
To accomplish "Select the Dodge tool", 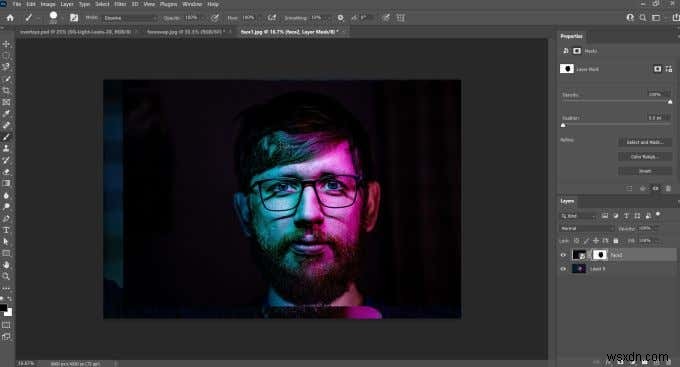I will 6,206.
